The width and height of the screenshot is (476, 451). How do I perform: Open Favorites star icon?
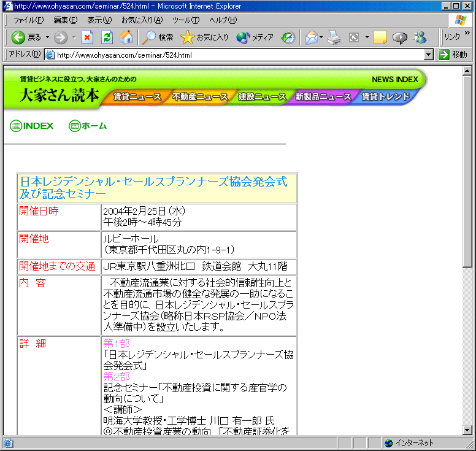point(187,37)
